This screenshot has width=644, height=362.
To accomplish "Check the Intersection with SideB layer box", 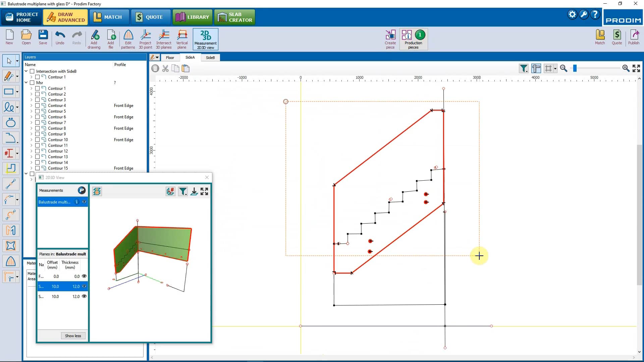I will pos(32,71).
